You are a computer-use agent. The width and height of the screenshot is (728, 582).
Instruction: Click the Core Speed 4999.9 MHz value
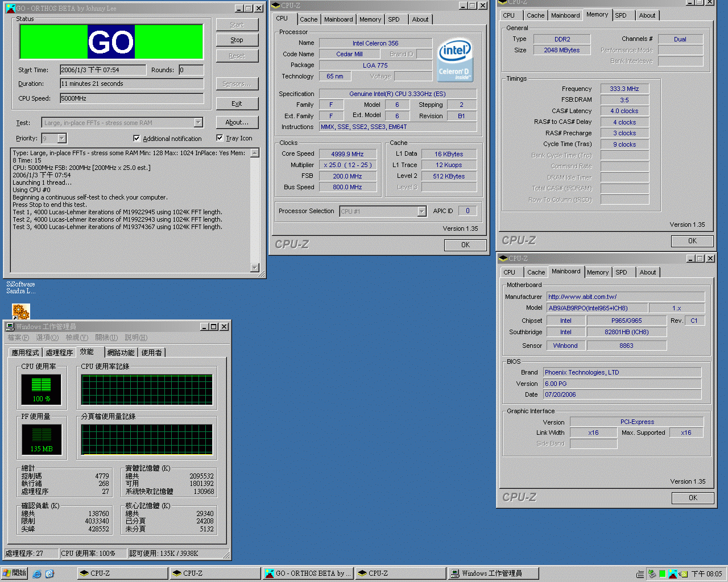point(348,154)
